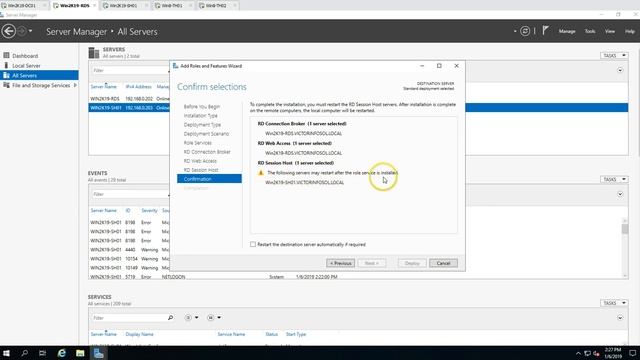The width and height of the screenshot is (640, 360).
Task: Click the Events filter input field
Action: [130, 194]
